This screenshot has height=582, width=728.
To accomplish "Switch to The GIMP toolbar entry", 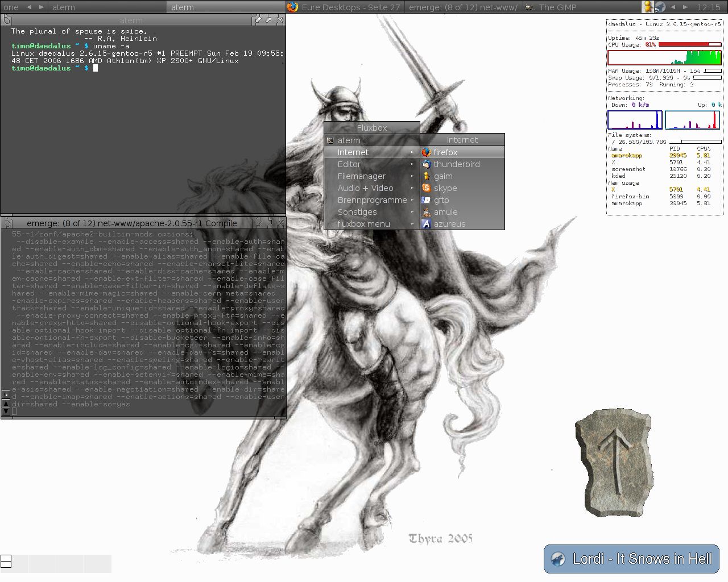I will pos(582,7).
